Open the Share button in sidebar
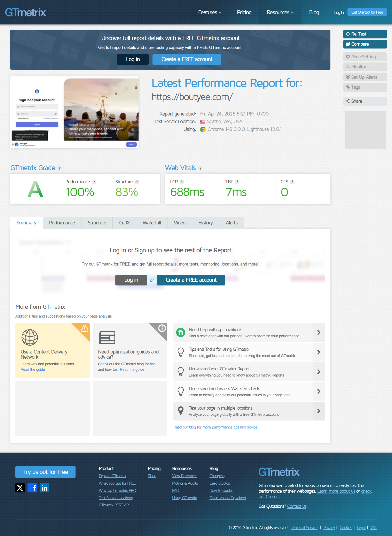 click(365, 101)
